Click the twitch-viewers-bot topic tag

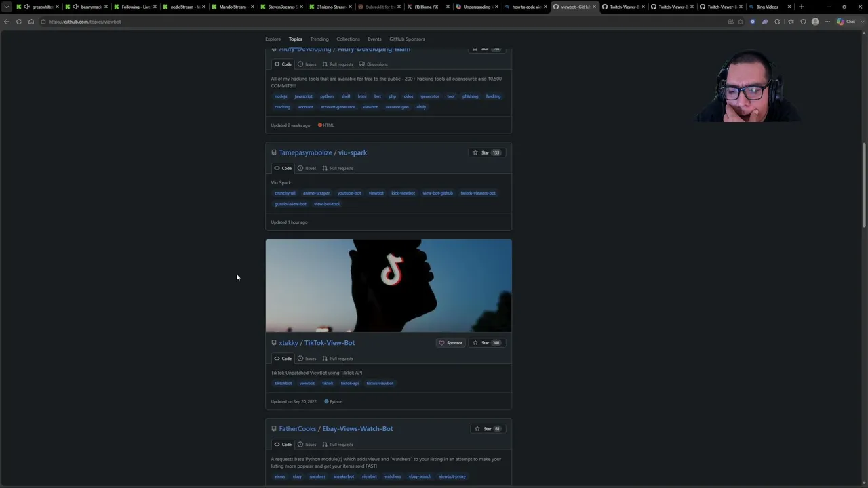[478, 193]
